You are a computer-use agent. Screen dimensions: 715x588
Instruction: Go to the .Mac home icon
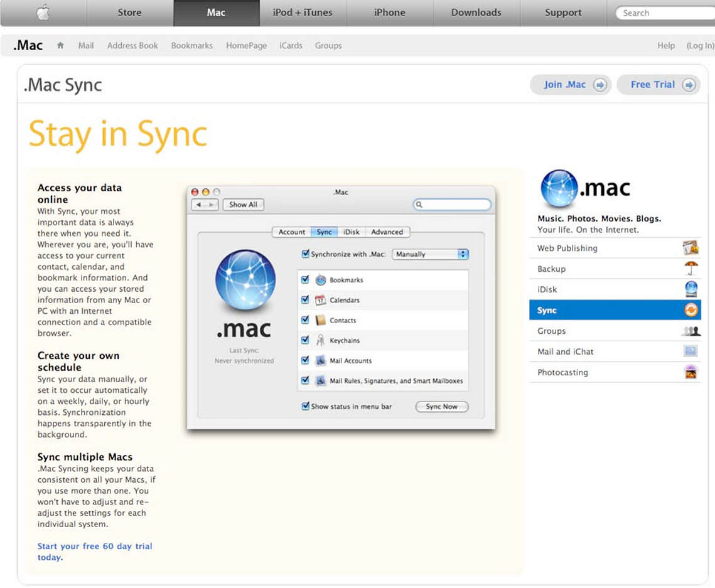point(60,45)
